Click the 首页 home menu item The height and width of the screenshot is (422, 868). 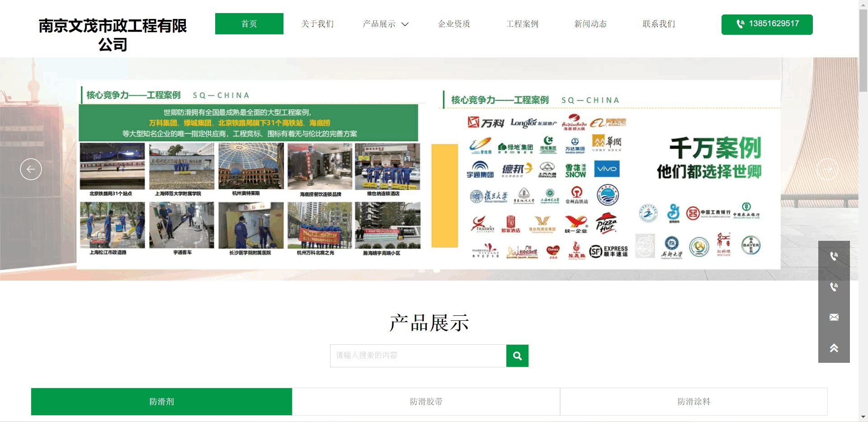coord(249,23)
